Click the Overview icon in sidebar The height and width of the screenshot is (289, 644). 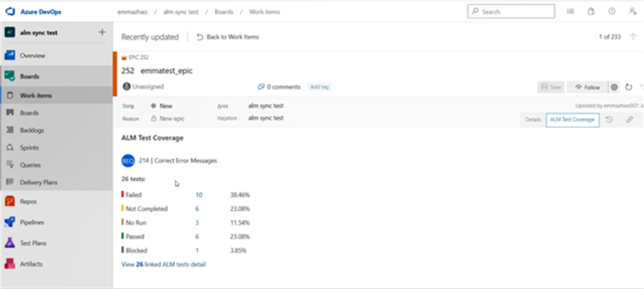pos(10,55)
